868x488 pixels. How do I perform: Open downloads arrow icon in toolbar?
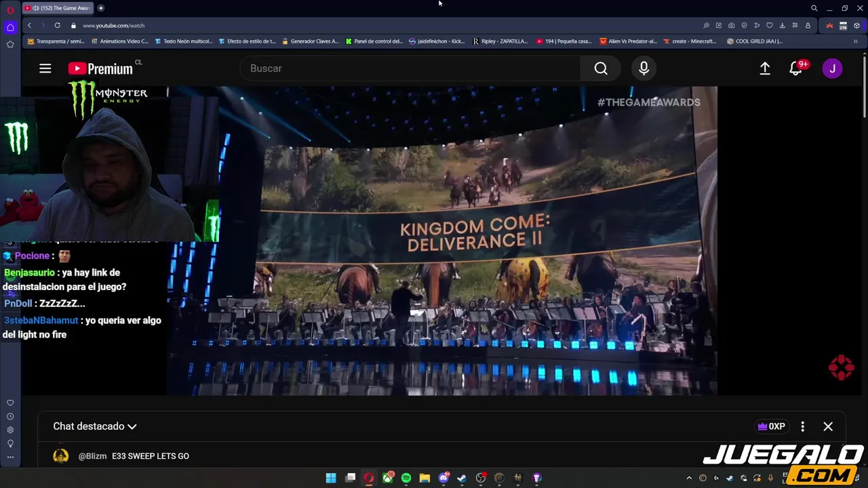[782, 25]
